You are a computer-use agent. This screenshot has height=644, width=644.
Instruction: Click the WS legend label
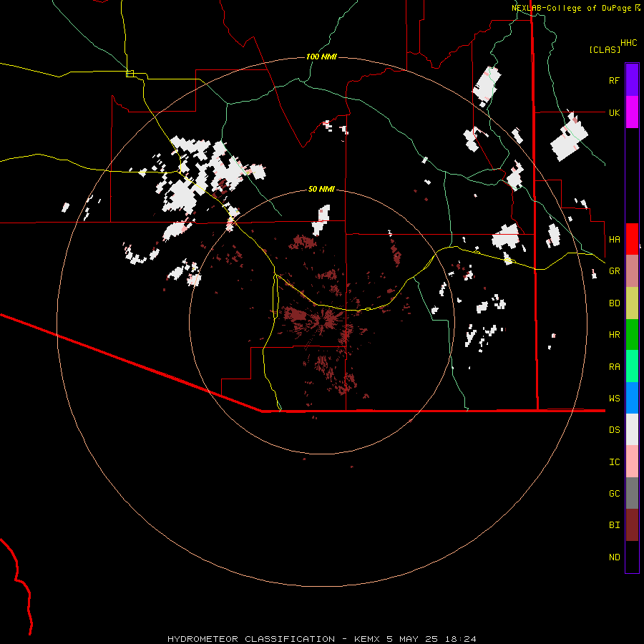614,399
